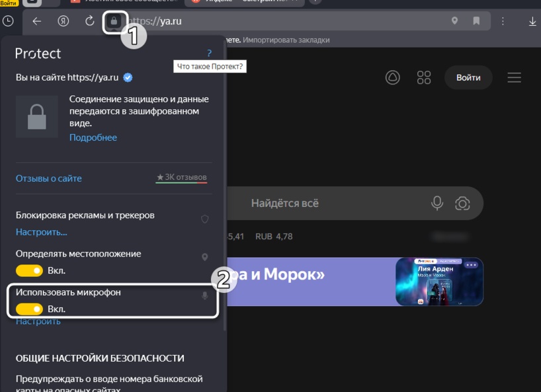This screenshot has height=392, width=541.
Task: Toggle the microphone usage switch
Action: [29, 309]
